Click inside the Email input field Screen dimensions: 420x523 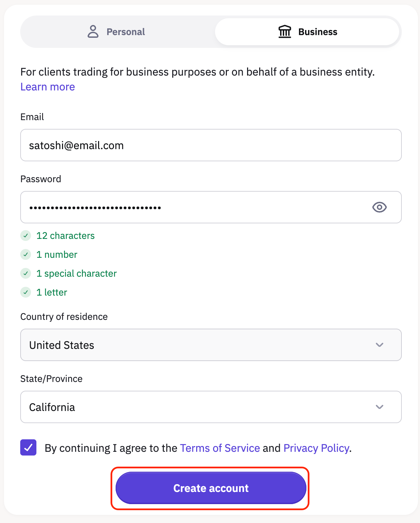pyautogui.click(x=211, y=145)
